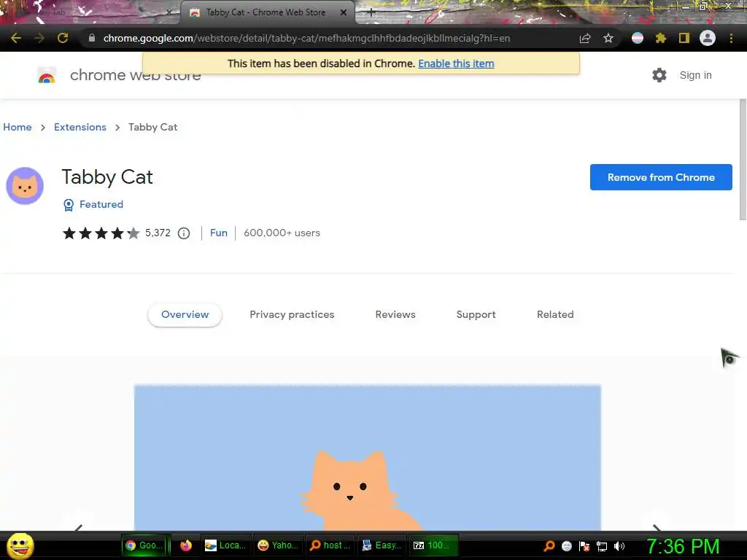Click the Tabby Cat screenshot preview

pyautogui.click(x=368, y=457)
